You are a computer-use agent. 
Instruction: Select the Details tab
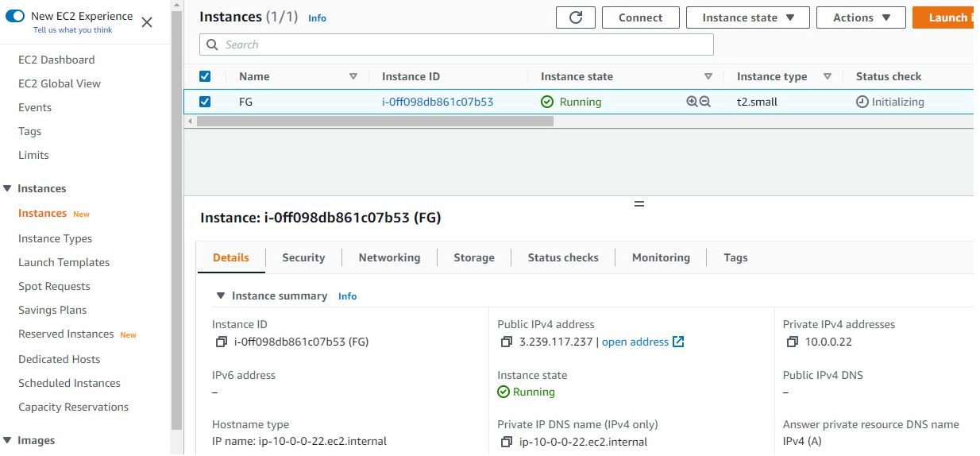point(231,257)
